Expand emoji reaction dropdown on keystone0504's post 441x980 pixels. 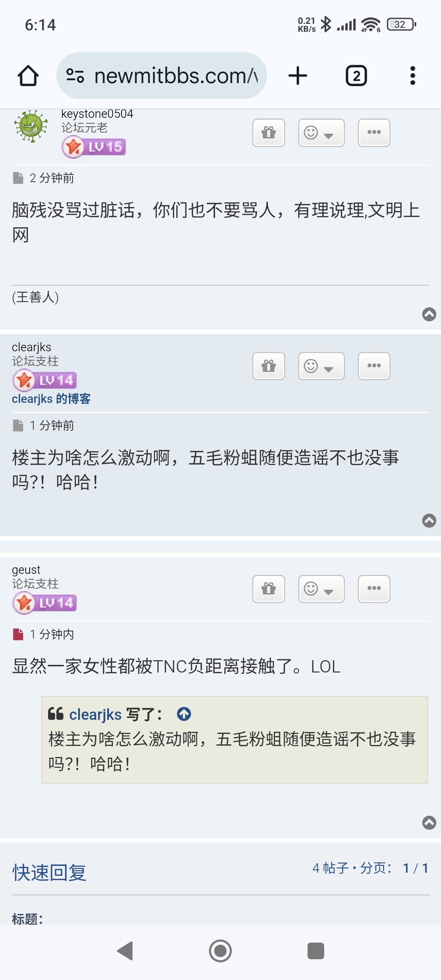click(x=321, y=132)
